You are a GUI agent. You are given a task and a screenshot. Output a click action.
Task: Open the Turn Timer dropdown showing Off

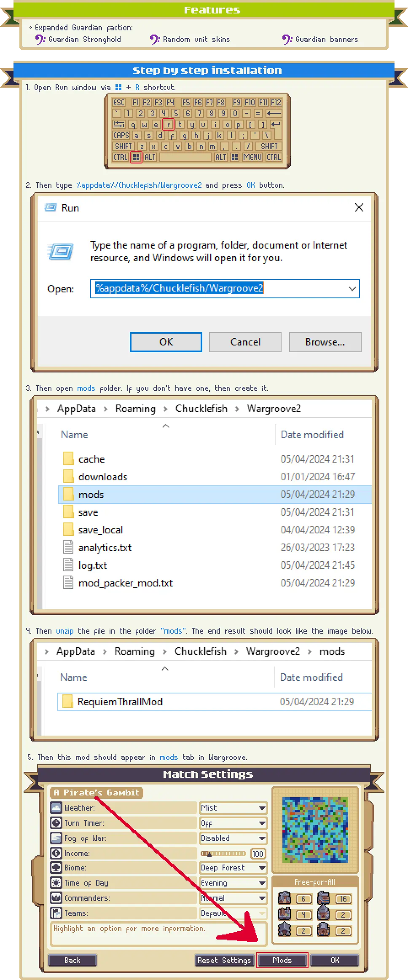234,823
